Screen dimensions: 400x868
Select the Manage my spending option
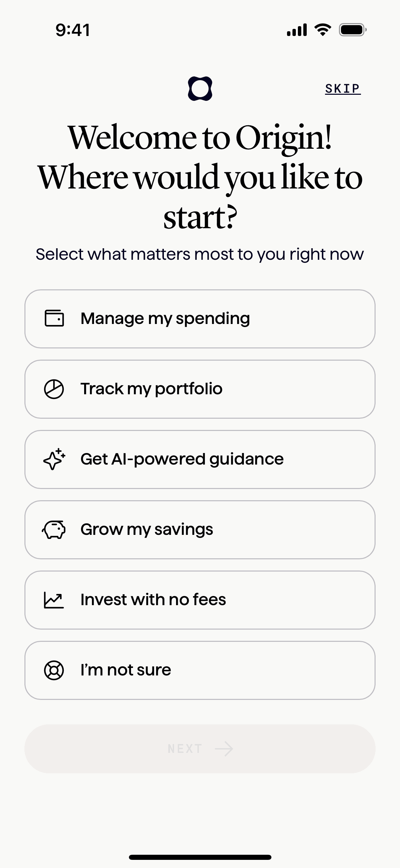(200, 319)
